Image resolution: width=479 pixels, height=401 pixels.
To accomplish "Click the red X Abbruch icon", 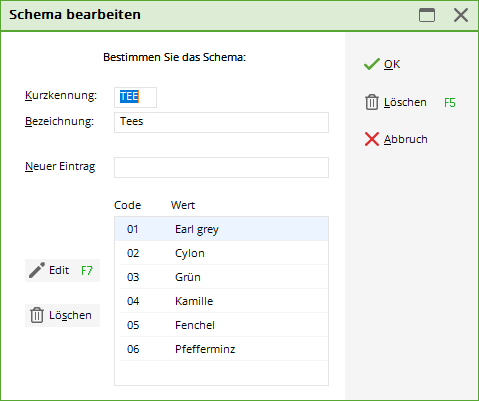I will pos(372,139).
